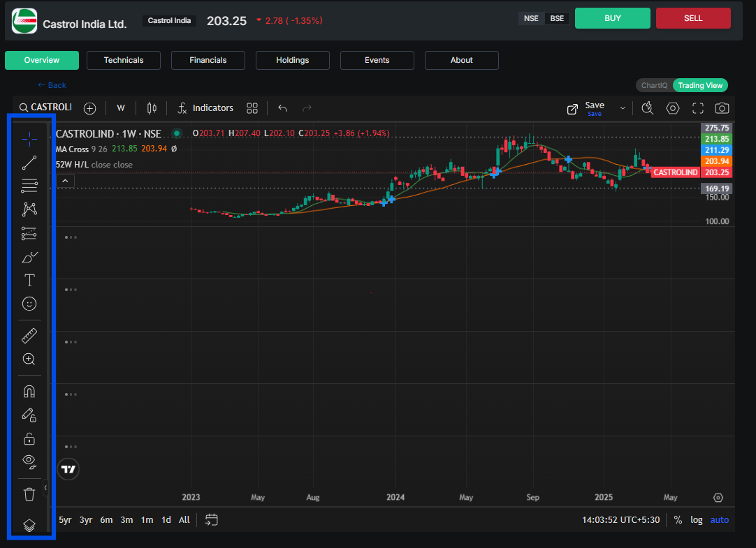Click the green BUY button

[x=613, y=18]
